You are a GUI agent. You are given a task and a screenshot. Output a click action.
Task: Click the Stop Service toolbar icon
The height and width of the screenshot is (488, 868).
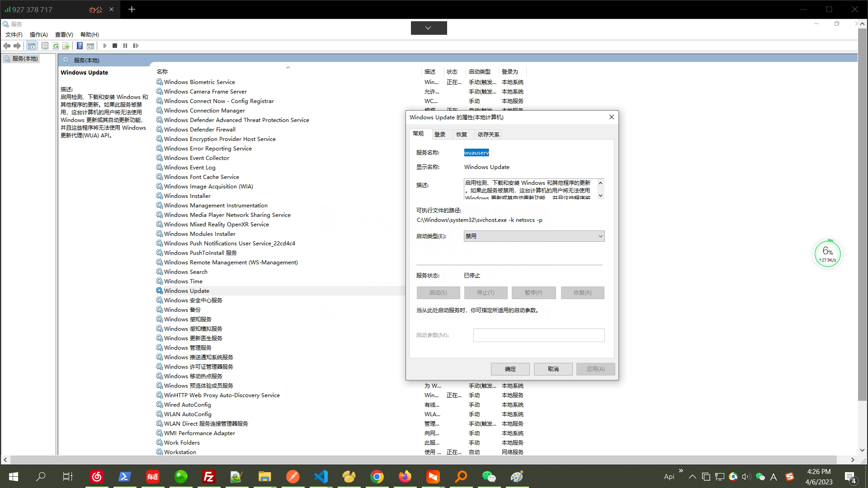pos(115,46)
